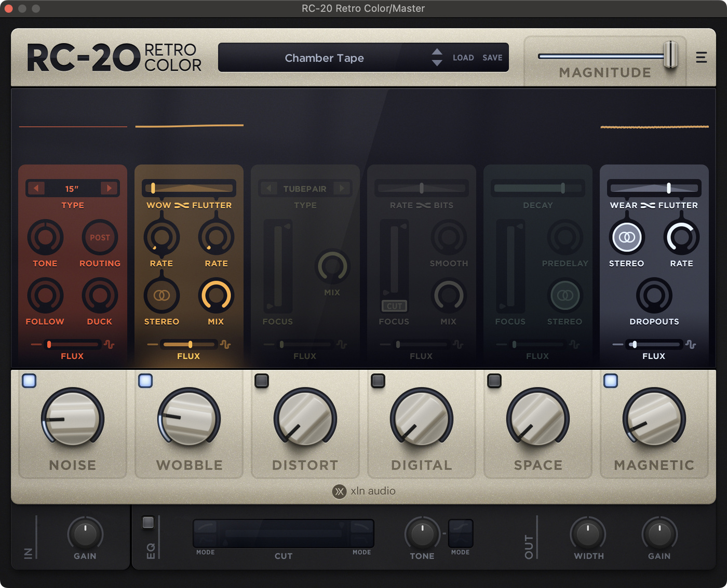Click the Digital flux waveform icon

[458, 344]
